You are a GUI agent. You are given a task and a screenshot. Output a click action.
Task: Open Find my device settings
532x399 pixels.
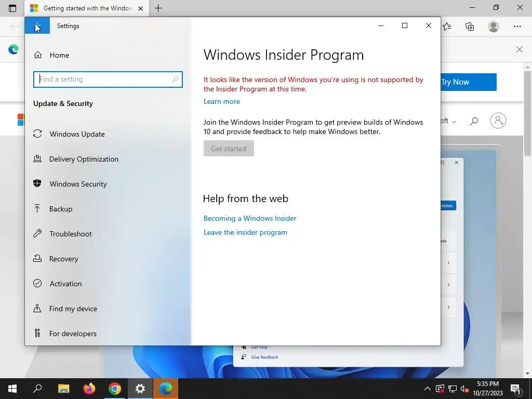point(108,309)
